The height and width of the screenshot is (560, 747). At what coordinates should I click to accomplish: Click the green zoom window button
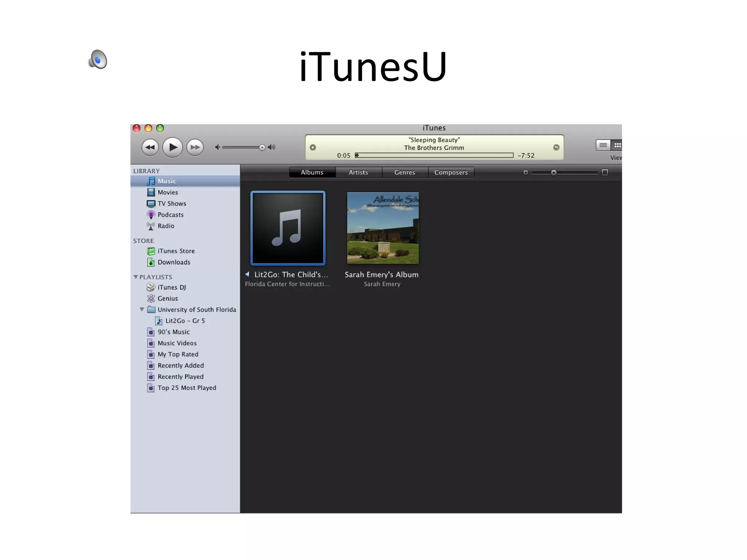pyautogui.click(x=160, y=128)
